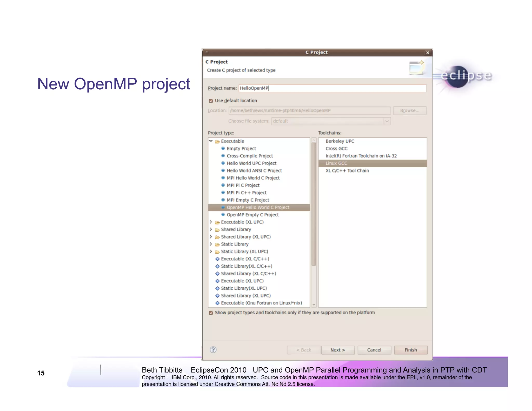Image resolution: width=532 pixels, height=411 pixels.
Task: Click the Next button
Action: click(x=338, y=350)
